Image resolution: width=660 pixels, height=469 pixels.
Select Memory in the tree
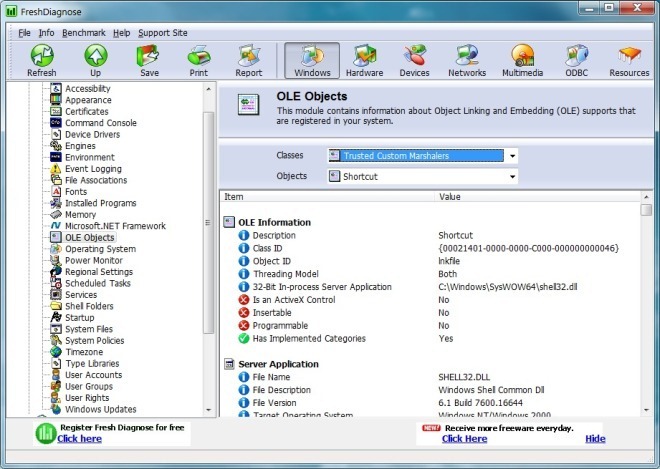pos(80,214)
